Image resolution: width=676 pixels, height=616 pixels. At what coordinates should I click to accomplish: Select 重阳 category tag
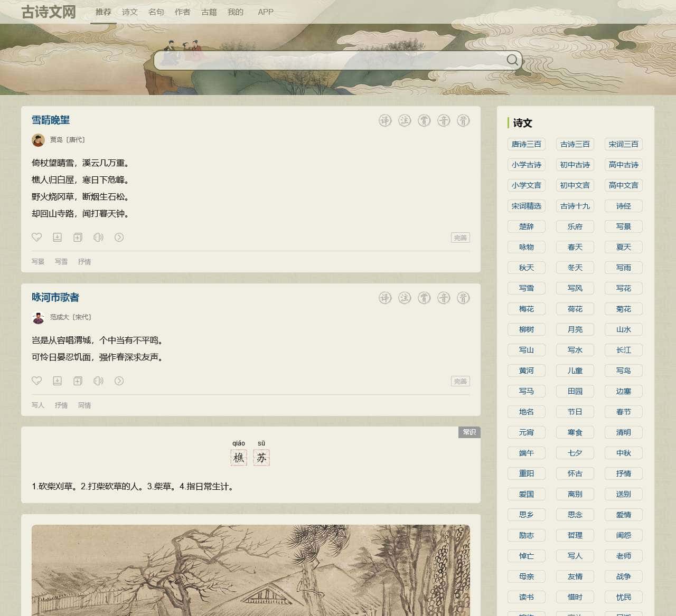527,473
